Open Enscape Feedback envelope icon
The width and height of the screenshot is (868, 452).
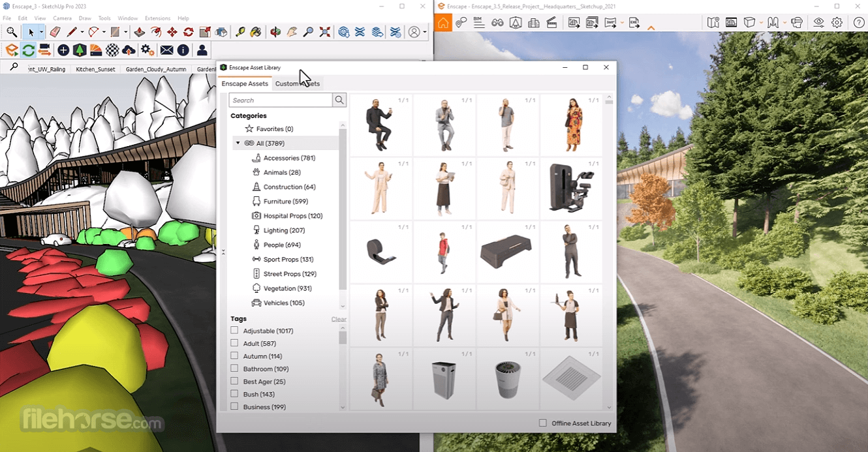166,50
